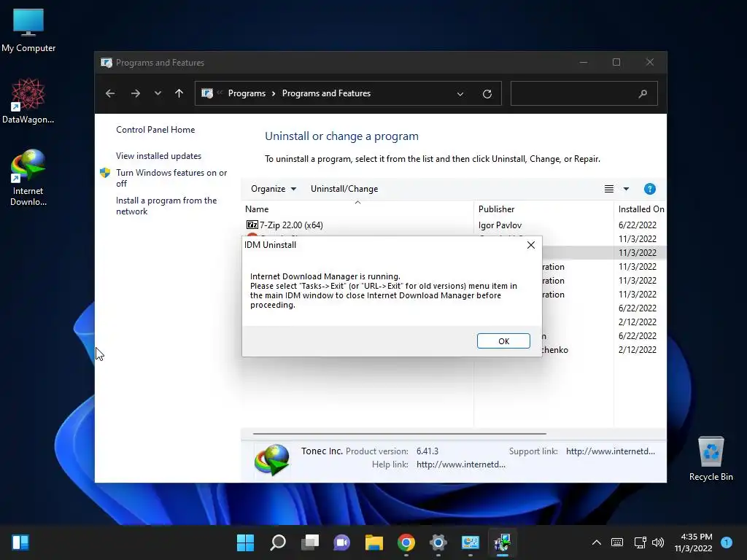This screenshot has width=747, height=560.
Task: Open the Widgets taskbar icon
Action: click(x=20, y=542)
